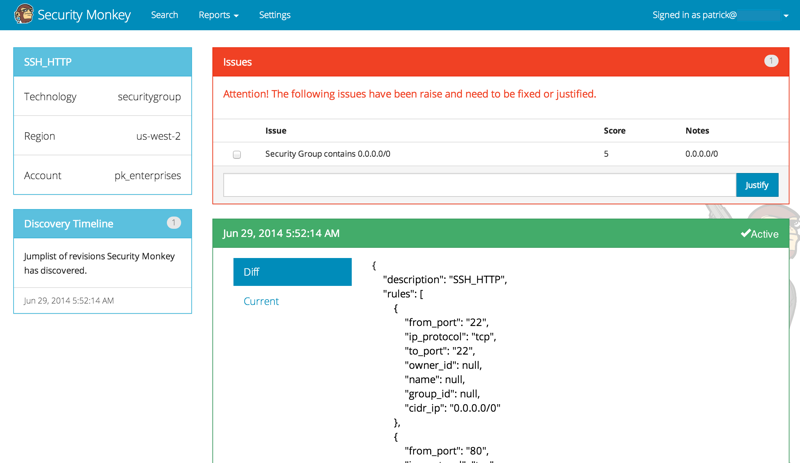Click the Active checkmark icon
The height and width of the screenshot is (463, 800).
745,233
